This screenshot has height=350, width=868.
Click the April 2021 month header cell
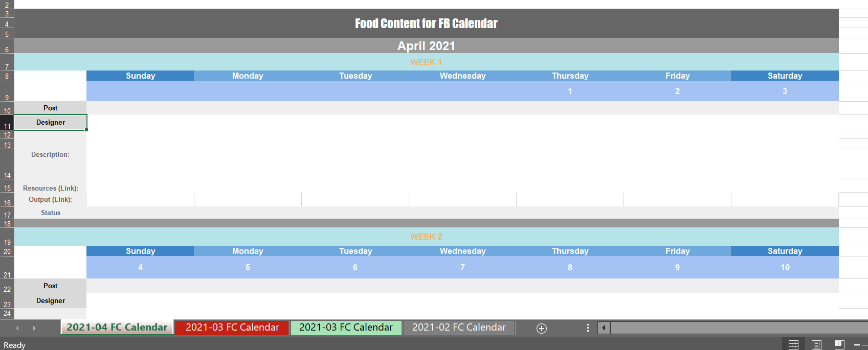coord(426,46)
